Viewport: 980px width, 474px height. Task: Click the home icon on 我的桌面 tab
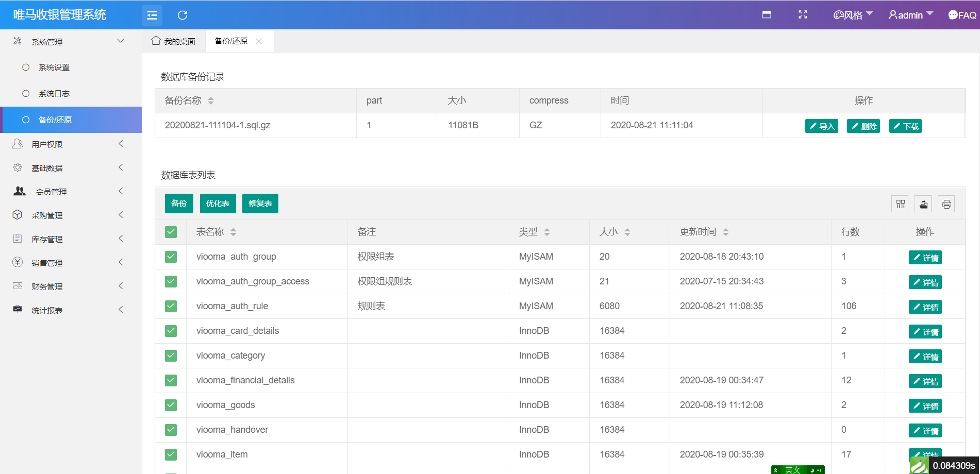click(x=156, y=41)
